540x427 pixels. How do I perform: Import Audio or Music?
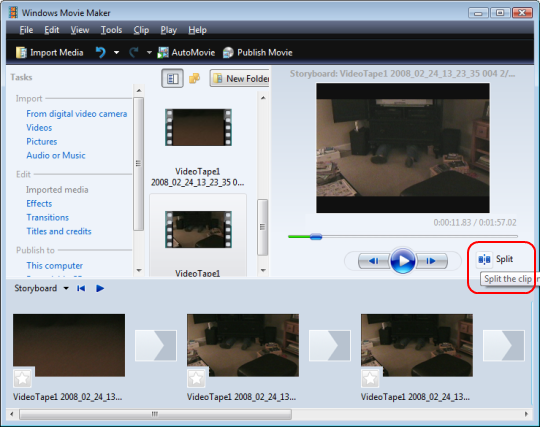[56, 155]
